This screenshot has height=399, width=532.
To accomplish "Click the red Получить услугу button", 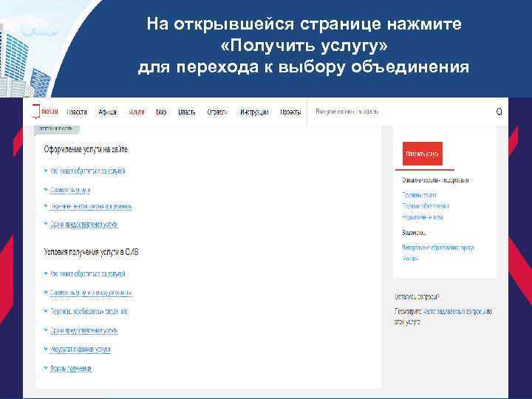I will pos(423,154).
